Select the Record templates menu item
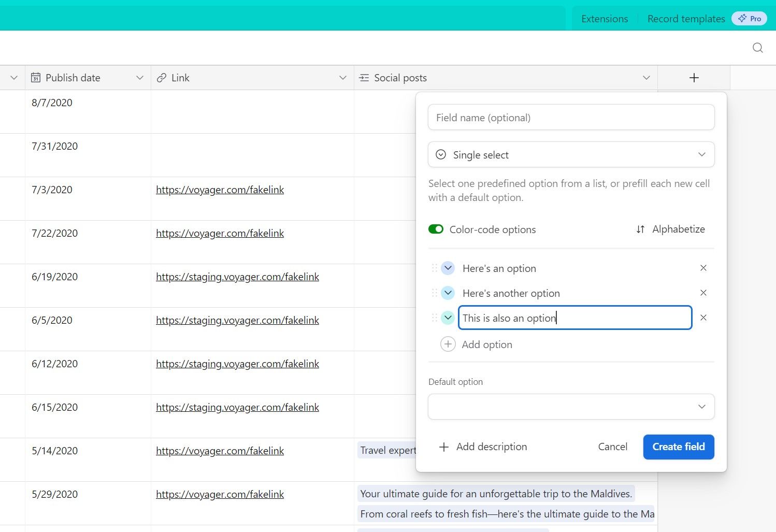The height and width of the screenshot is (532, 776). pyautogui.click(x=686, y=18)
